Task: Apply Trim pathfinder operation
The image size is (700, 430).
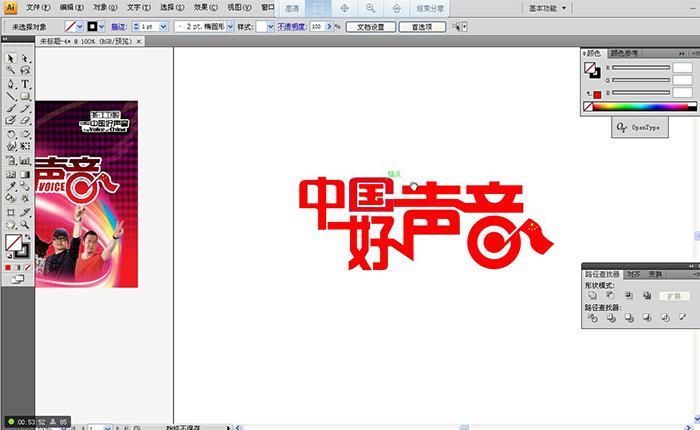Action: click(x=611, y=317)
